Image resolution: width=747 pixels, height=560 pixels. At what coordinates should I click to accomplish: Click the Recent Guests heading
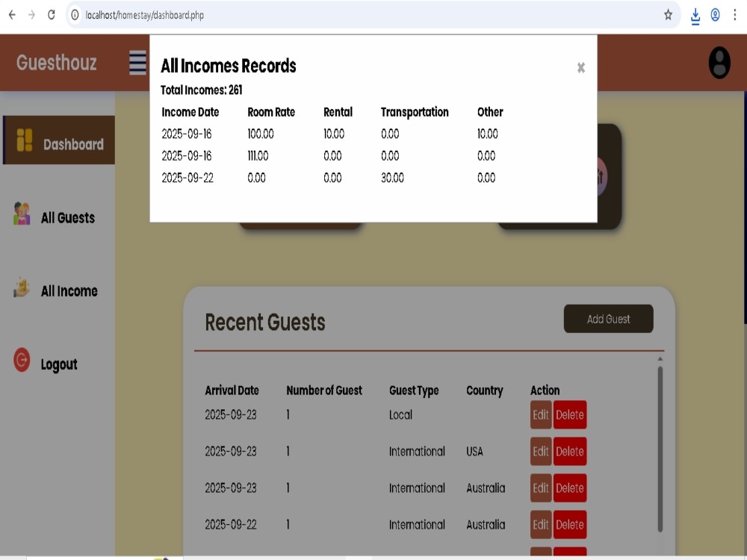point(265,323)
